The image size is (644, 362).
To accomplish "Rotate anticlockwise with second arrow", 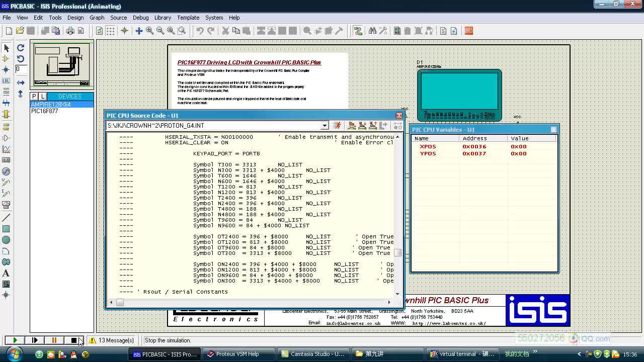I will [x=21, y=59].
